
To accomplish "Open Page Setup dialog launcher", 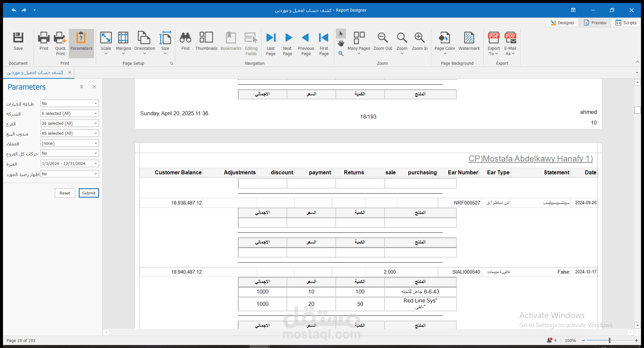I will pyautogui.click(x=171, y=63).
